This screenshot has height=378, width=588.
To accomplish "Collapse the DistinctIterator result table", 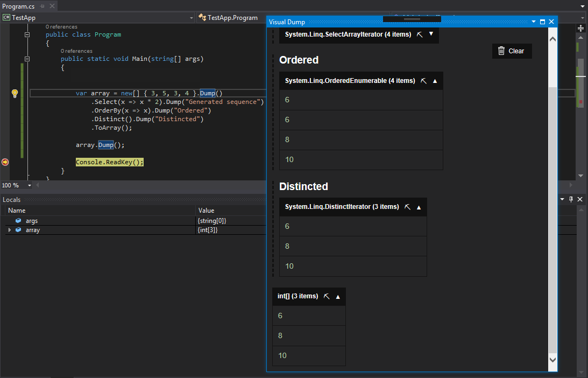I will (419, 207).
